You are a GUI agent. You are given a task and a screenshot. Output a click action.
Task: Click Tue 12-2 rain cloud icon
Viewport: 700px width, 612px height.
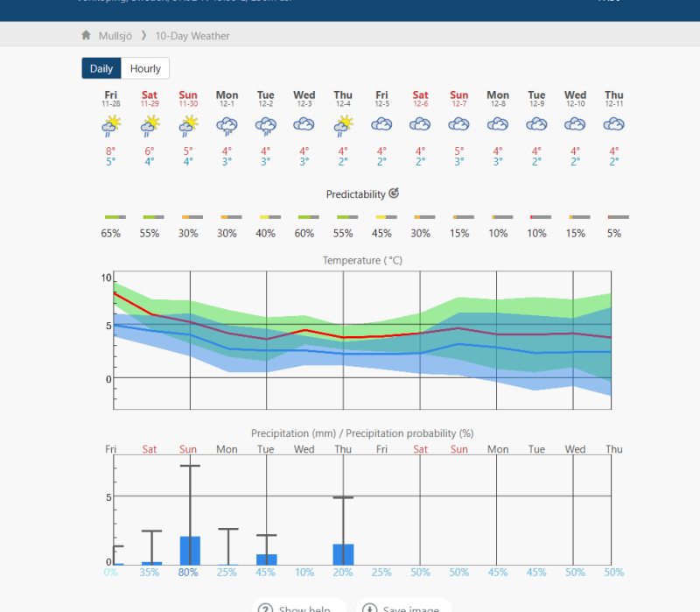pos(266,126)
